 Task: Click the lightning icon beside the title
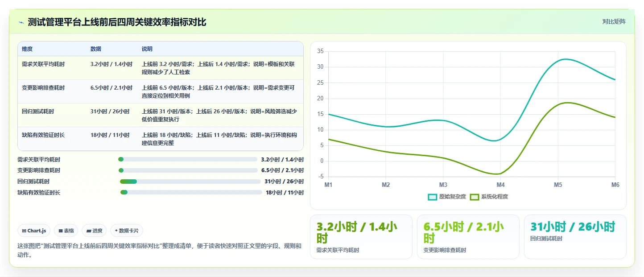click(x=21, y=22)
